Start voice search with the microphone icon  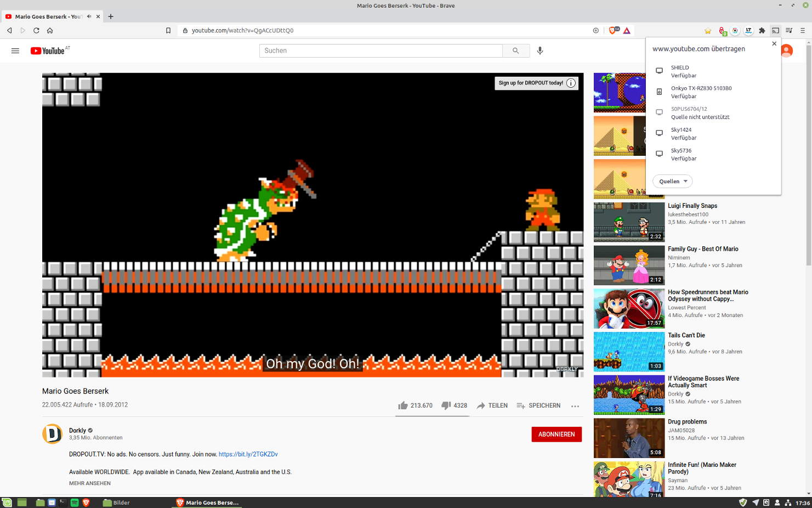[x=540, y=50]
